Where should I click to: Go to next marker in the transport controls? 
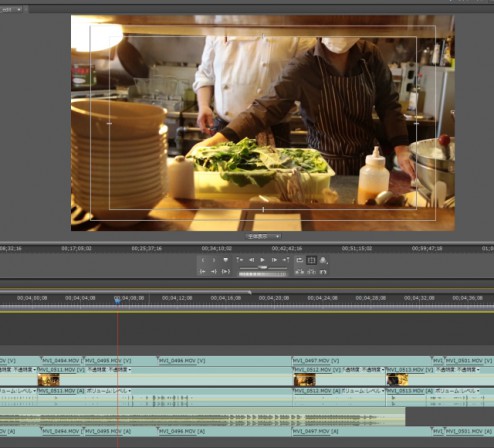286,260
